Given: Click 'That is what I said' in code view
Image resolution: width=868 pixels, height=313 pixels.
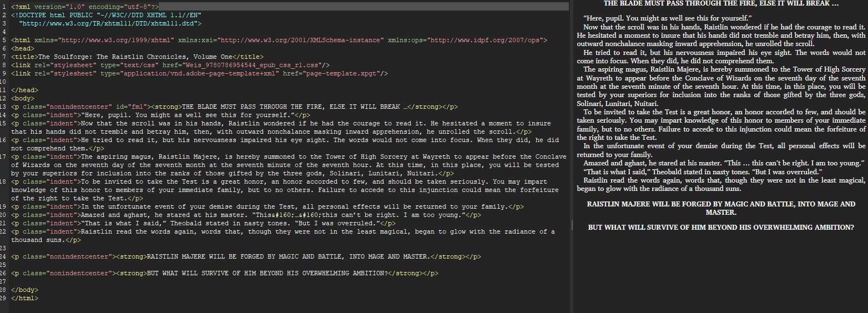Looking at the screenshot, I should (x=203, y=223).
